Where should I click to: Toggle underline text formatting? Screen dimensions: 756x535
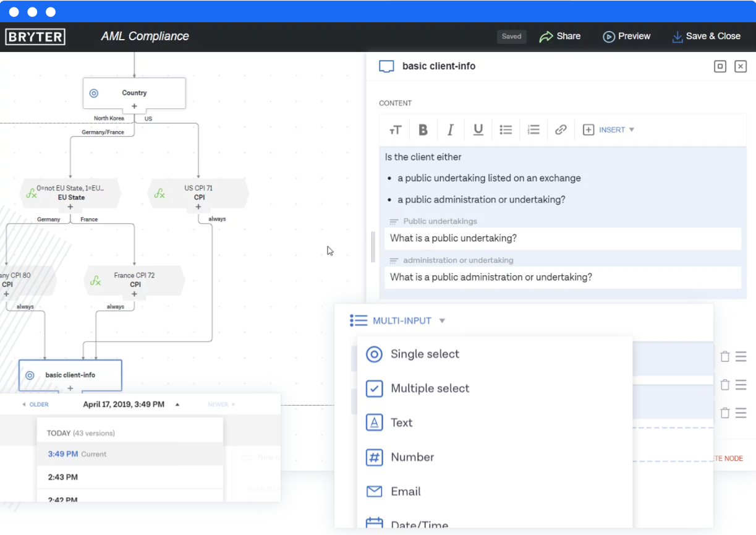[478, 130]
